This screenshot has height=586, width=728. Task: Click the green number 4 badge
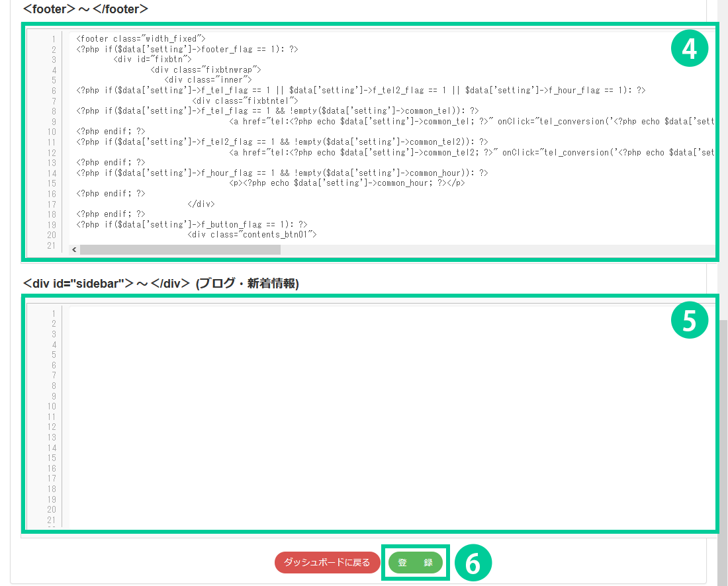click(690, 50)
